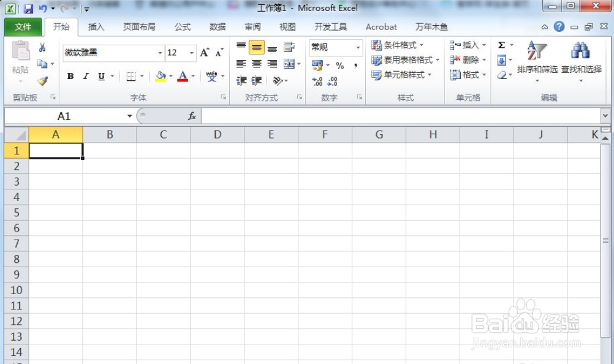
Task: Increase decimal places
Action: point(317,81)
